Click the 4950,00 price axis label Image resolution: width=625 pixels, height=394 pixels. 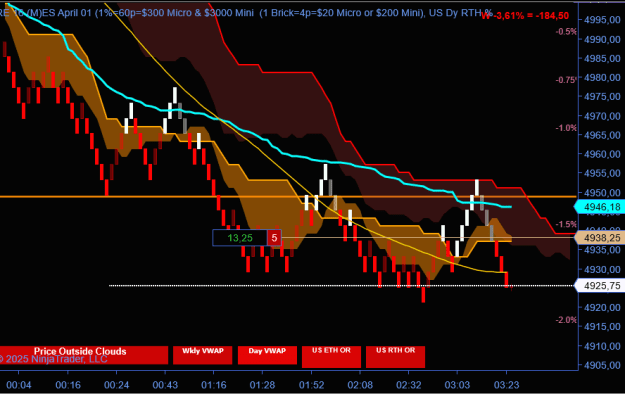click(x=602, y=193)
